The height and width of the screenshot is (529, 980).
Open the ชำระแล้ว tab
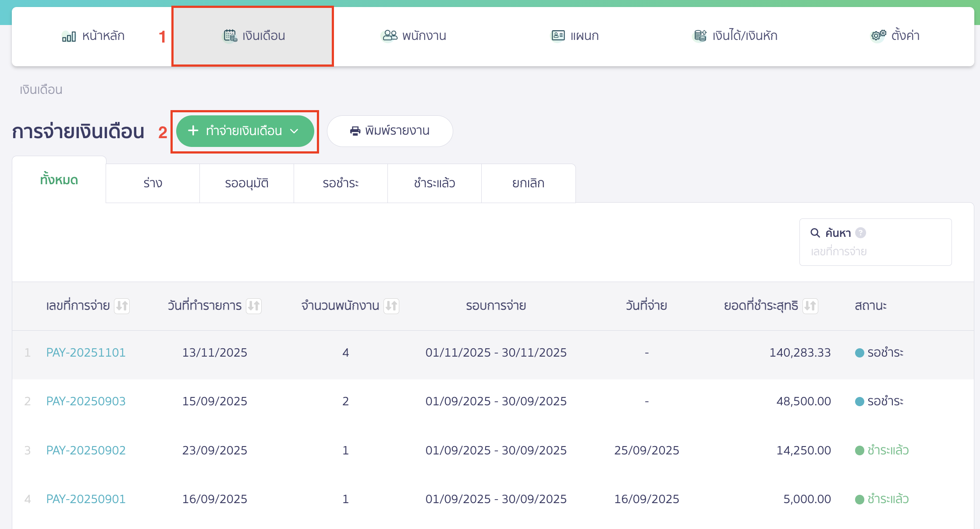coord(434,183)
